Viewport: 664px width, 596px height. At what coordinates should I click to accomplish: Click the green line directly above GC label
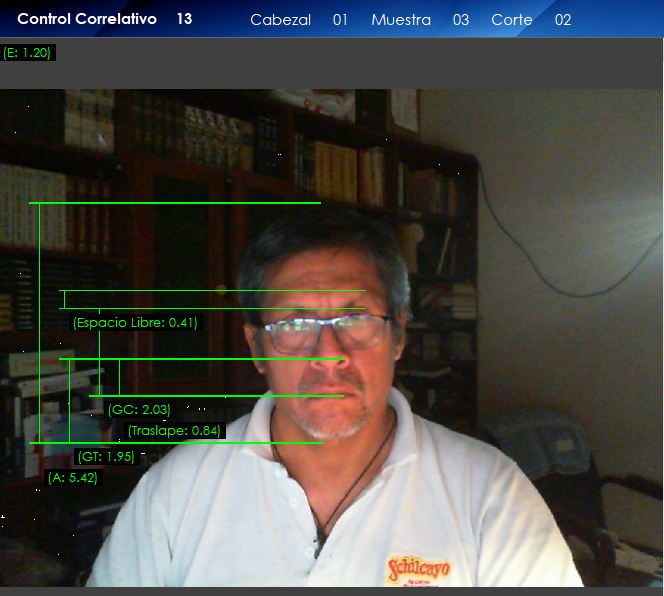click(215, 396)
